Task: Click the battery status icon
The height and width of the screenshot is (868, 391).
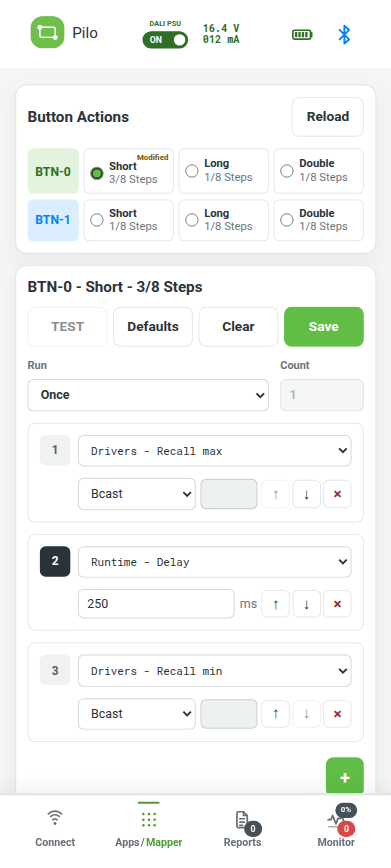Action: [x=302, y=35]
